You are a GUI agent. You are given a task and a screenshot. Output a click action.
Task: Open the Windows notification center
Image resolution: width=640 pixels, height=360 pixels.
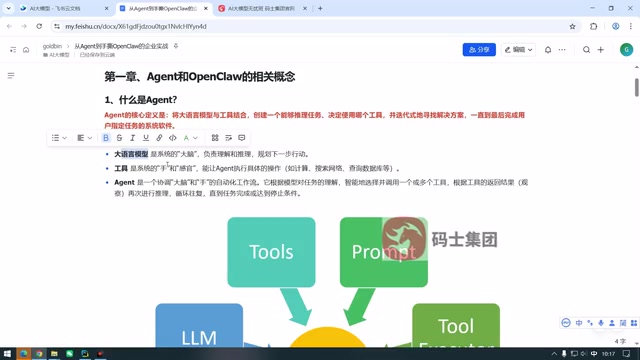pyautogui.click(x=627, y=354)
